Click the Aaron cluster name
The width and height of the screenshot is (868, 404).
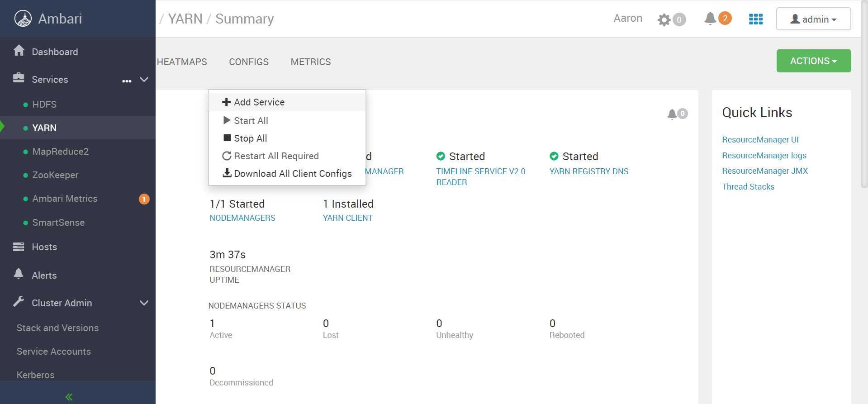pyautogui.click(x=628, y=18)
